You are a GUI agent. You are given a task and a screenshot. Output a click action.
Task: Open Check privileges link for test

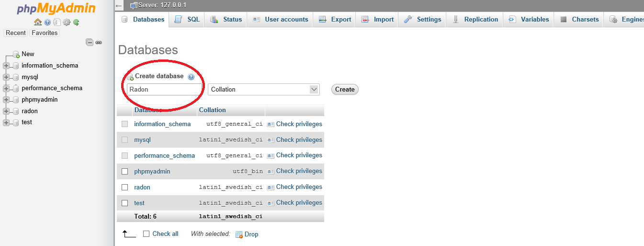(299, 203)
